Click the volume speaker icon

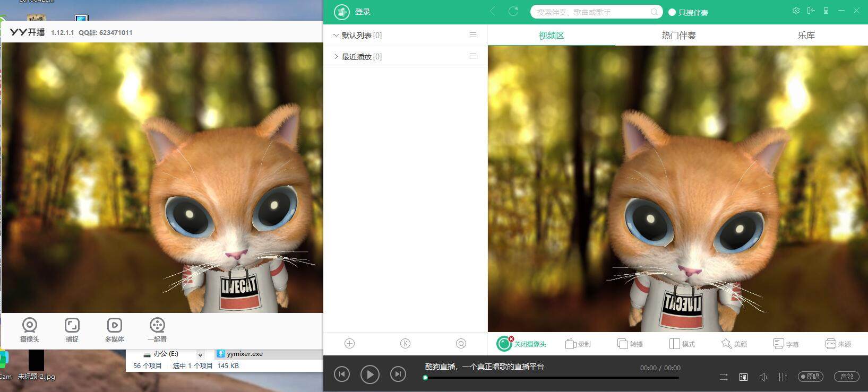(x=763, y=377)
